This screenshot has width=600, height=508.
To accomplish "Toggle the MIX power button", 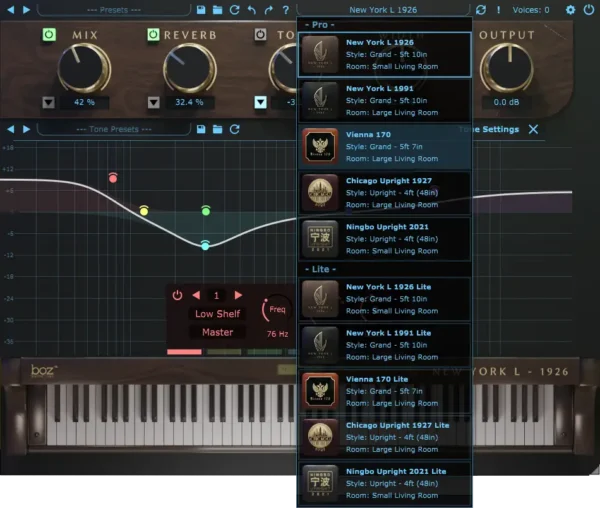I will (49, 35).
